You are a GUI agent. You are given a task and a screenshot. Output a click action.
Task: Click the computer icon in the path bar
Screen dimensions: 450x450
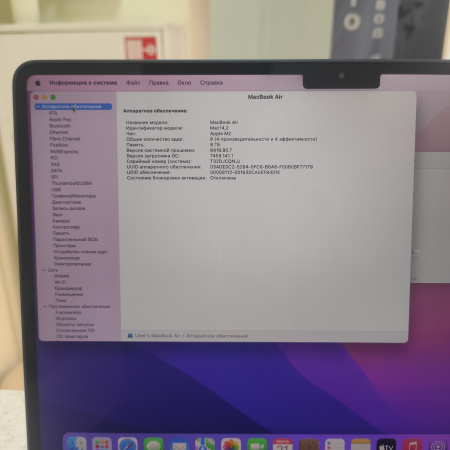(130, 336)
